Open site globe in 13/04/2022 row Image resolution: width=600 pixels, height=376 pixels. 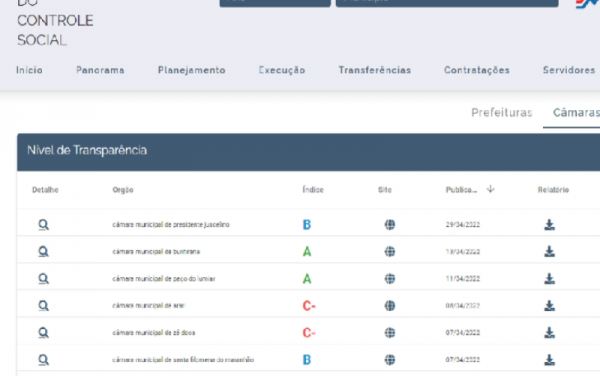pyautogui.click(x=390, y=252)
